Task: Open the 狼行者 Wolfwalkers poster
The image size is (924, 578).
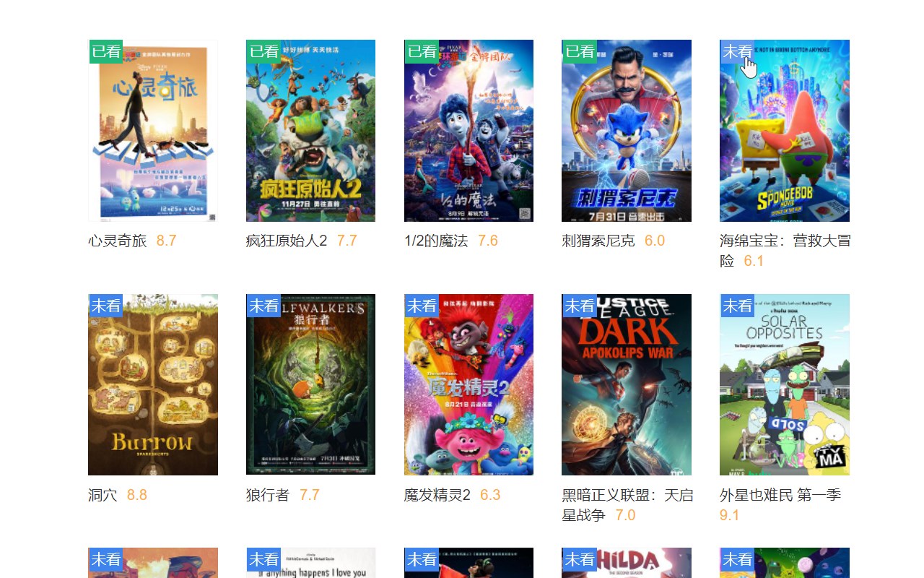Action: pyautogui.click(x=310, y=384)
